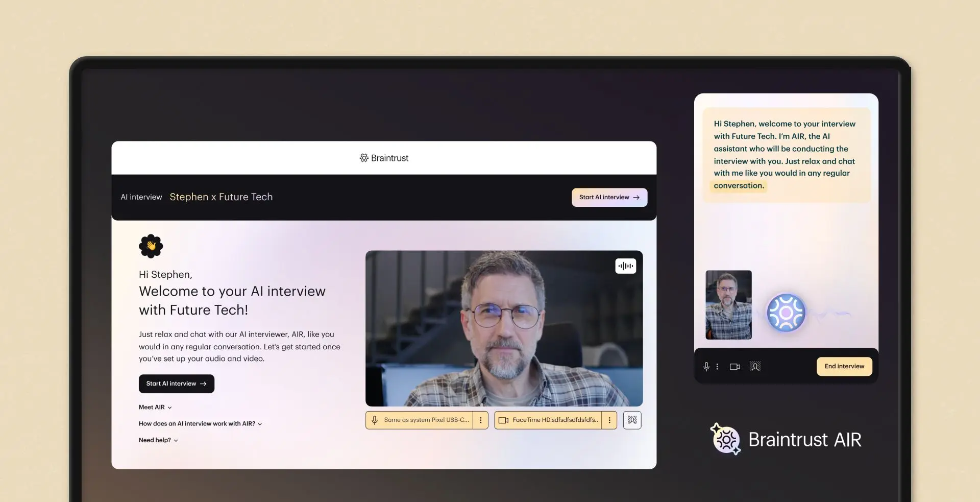Toggle background blur next to the camera selector
This screenshot has width=980, height=502.
coord(632,420)
